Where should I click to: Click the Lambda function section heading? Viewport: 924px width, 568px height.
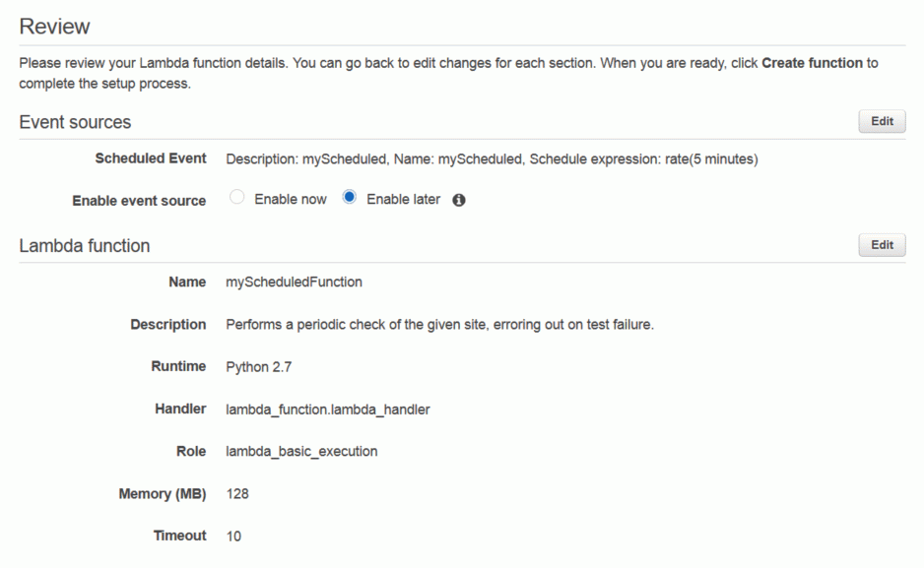[x=85, y=245]
